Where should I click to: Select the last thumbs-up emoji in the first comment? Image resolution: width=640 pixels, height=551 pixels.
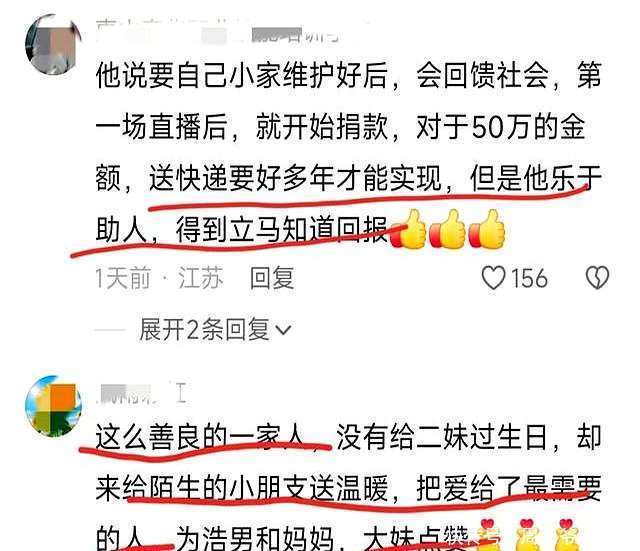point(487,229)
